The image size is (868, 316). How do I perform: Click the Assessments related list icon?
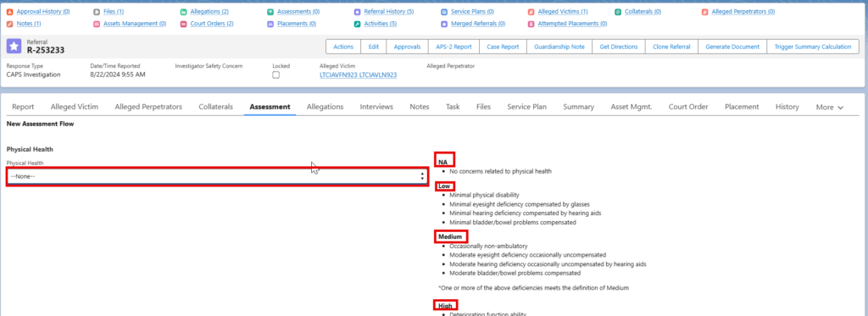pyautogui.click(x=270, y=12)
